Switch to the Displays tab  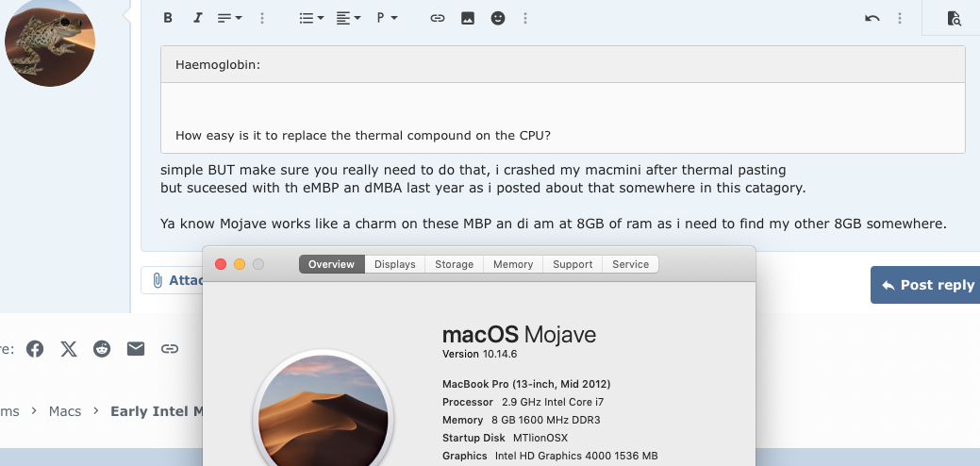pyautogui.click(x=395, y=264)
